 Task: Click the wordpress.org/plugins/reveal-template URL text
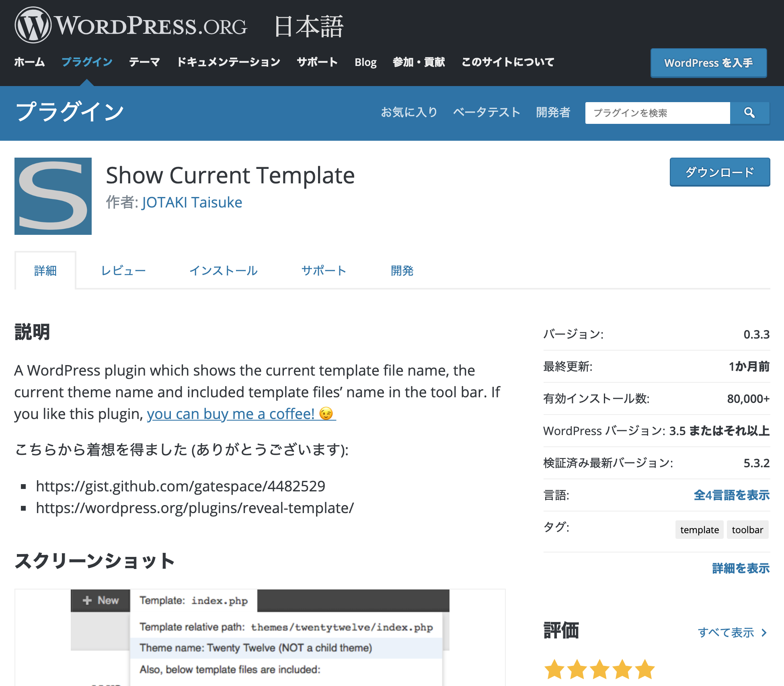click(195, 508)
